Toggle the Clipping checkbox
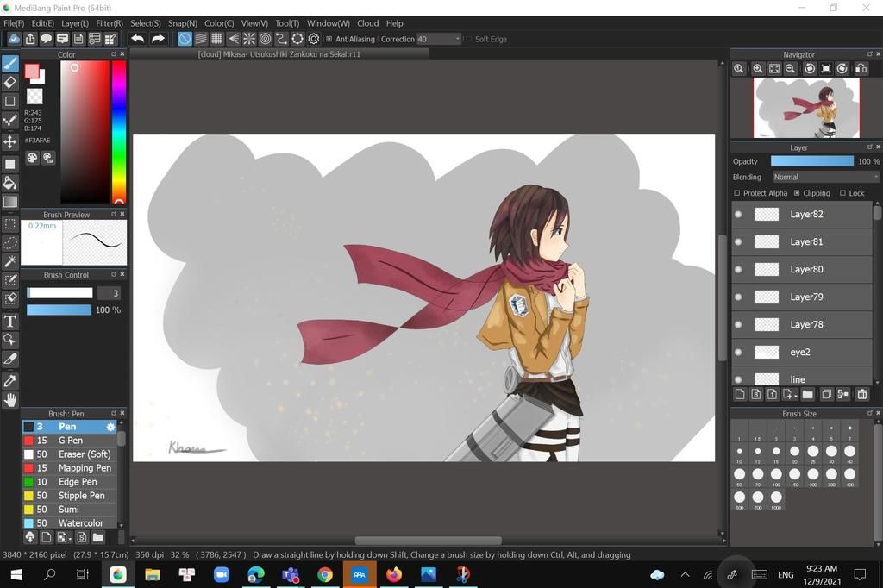 point(797,193)
